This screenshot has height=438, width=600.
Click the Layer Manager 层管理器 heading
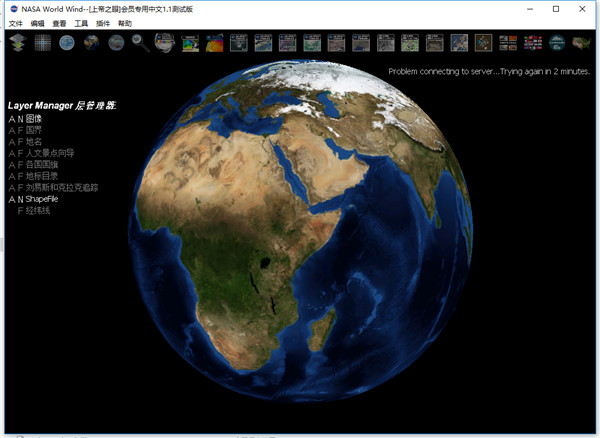[62, 106]
